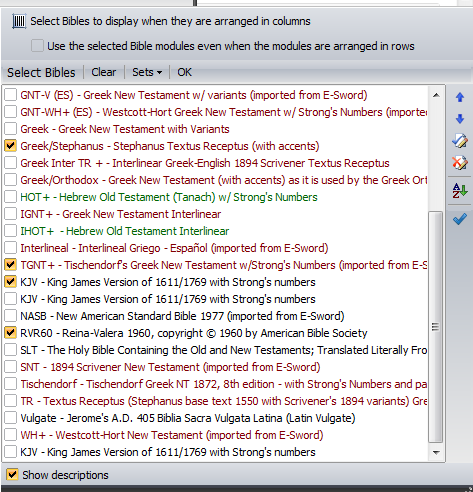The image size is (473, 492).
Task: Select Greek/Orthodox Greek New Testament row
Action: click(x=216, y=180)
